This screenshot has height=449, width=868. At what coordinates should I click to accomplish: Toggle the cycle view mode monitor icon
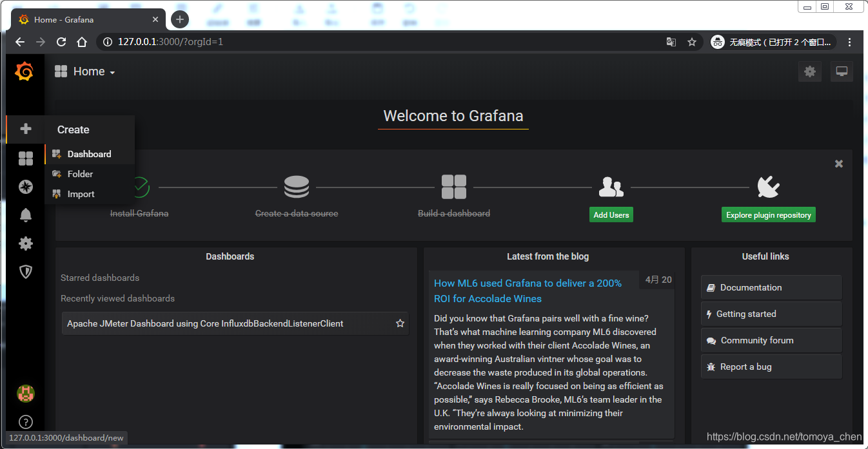[x=842, y=72]
